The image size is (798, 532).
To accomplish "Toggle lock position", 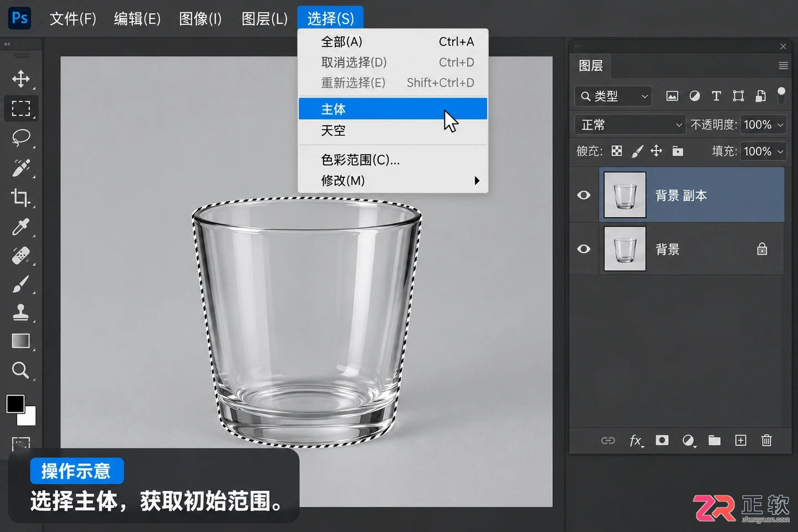I will pos(657,151).
